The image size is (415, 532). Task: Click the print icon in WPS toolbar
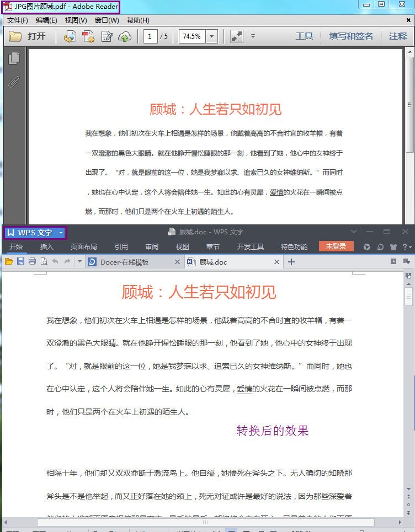click(32, 261)
